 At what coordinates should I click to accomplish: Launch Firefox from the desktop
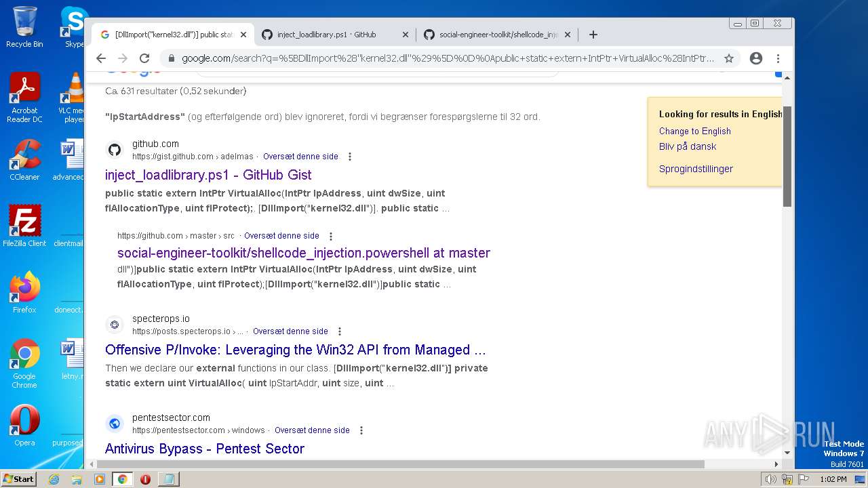(24, 293)
